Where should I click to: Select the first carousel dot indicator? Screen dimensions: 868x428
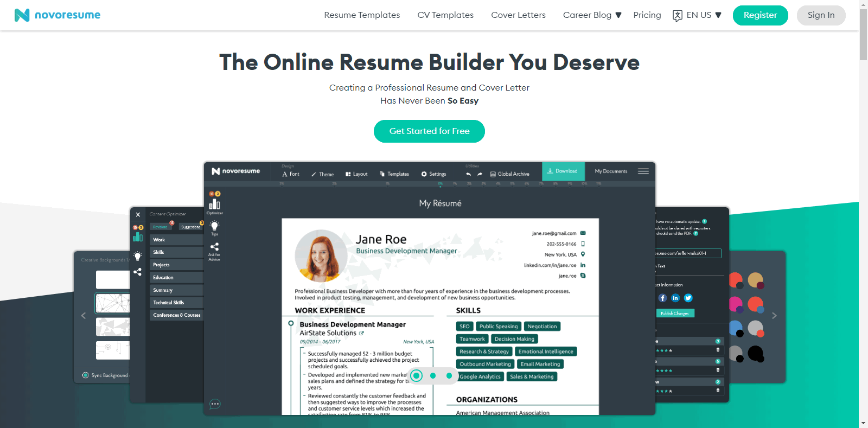(417, 375)
